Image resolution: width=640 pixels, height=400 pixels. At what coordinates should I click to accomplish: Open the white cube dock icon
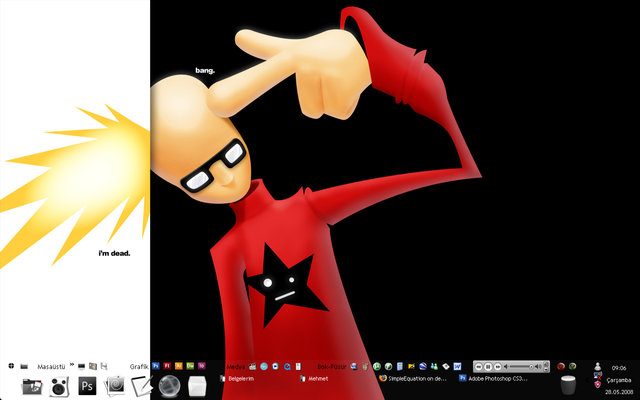pos(197,386)
